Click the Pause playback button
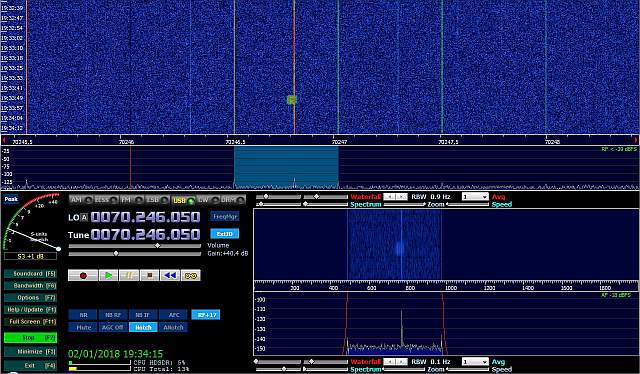This screenshot has height=374, width=640. pos(129,276)
